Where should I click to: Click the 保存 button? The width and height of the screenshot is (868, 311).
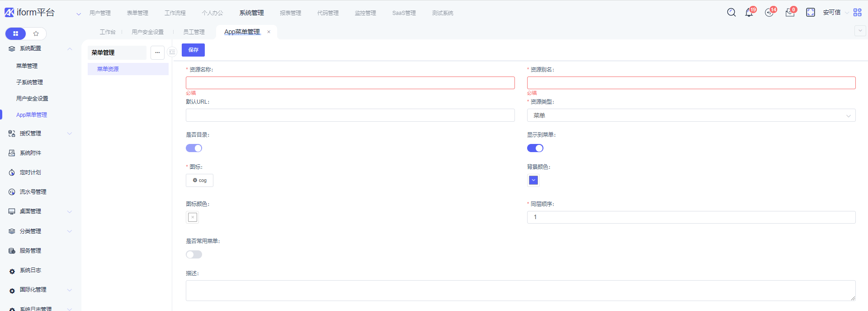[x=193, y=50]
